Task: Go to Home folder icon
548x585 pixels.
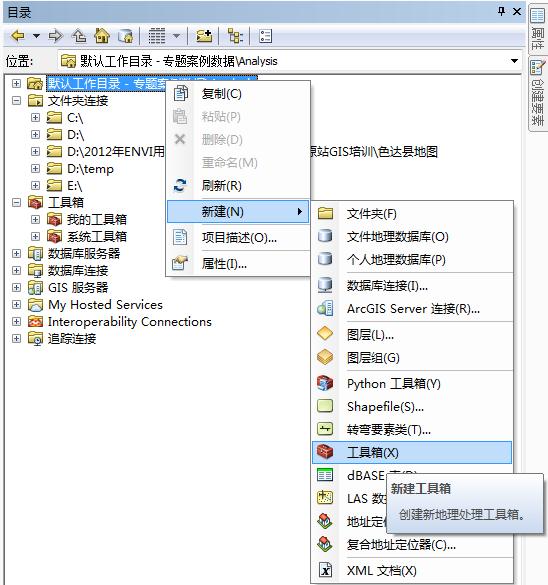Action: [x=102, y=36]
